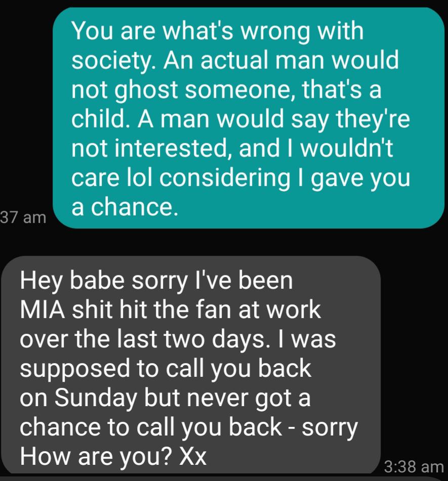Click the 37 am timestamp beside teal bubble

23,217
